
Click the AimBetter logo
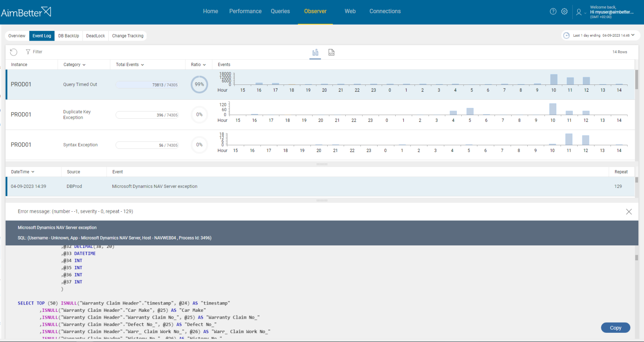tap(26, 12)
